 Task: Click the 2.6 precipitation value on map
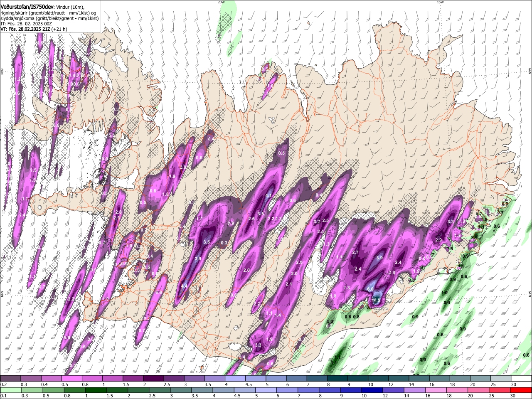pyautogui.click(x=251, y=219)
